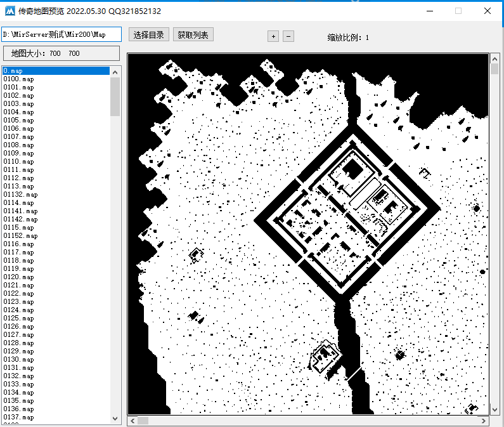The height and width of the screenshot is (427, 504).
Task: Select 0135.map in the list
Action: point(56,401)
